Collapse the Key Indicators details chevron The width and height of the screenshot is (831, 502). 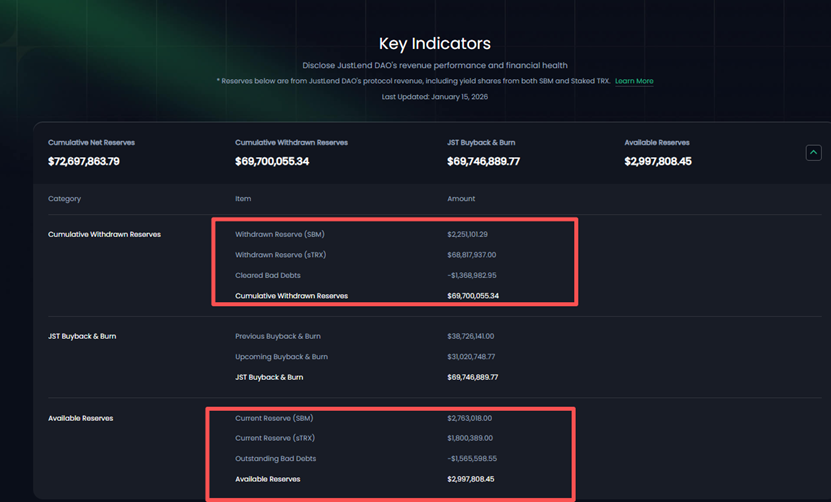point(813,153)
